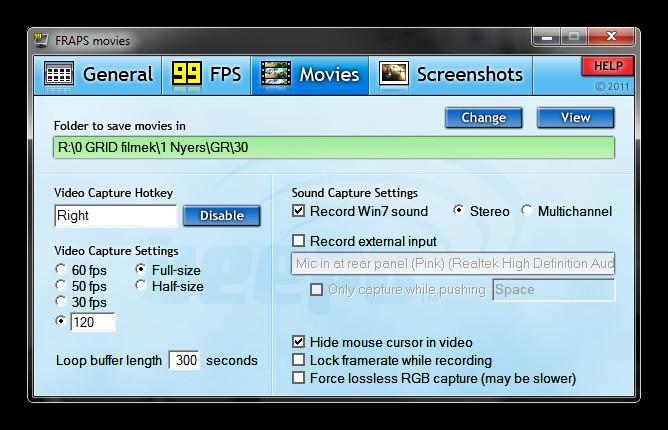The height and width of the screenshot is (430, 668).
Task: Enable Record external input
Action: pyautogui.click(x=298, y=241)
